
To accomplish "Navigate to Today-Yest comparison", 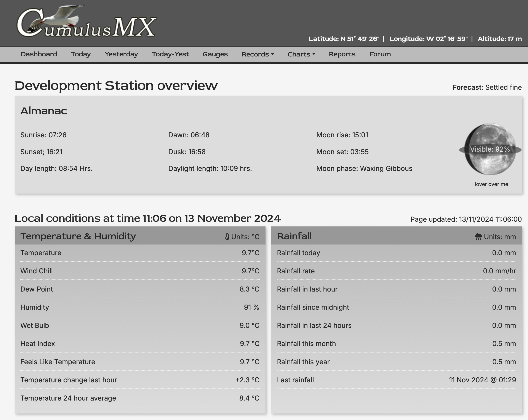I will (170, 54).
